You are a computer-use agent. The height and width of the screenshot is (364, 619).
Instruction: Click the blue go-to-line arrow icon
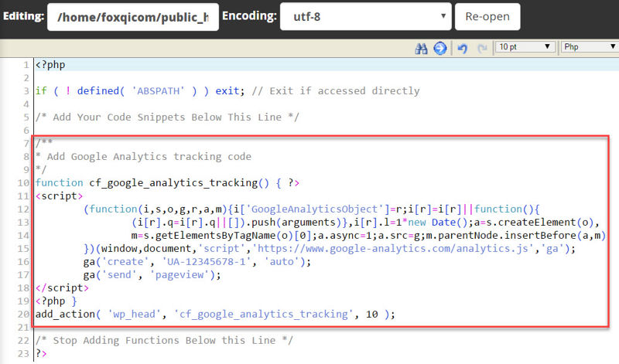439,48
